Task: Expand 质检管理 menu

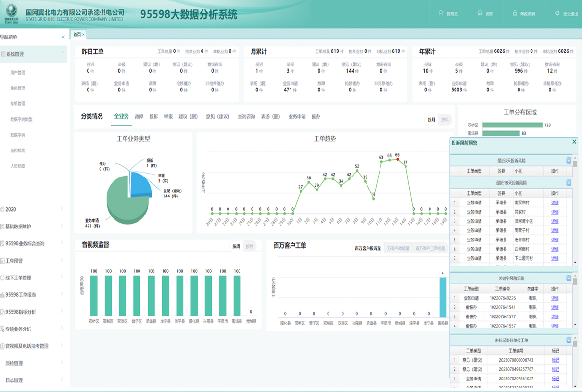Action: tap(34, 363)
